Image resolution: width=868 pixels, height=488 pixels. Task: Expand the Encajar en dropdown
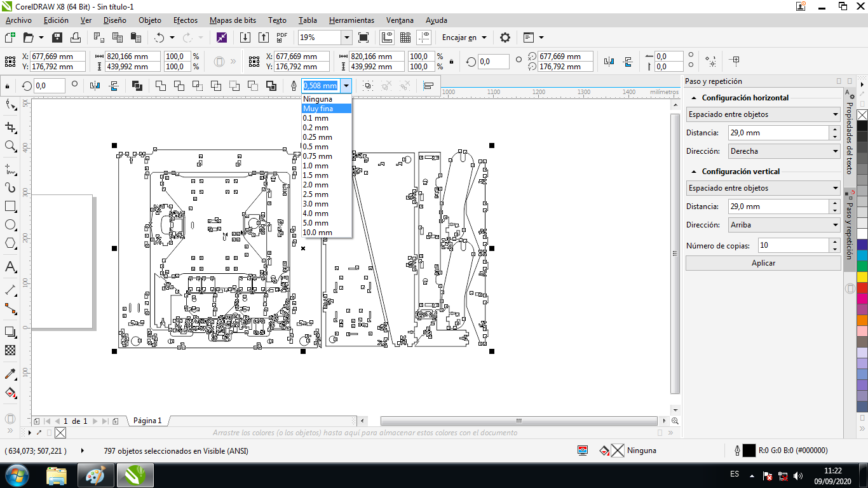coord(465,37)
